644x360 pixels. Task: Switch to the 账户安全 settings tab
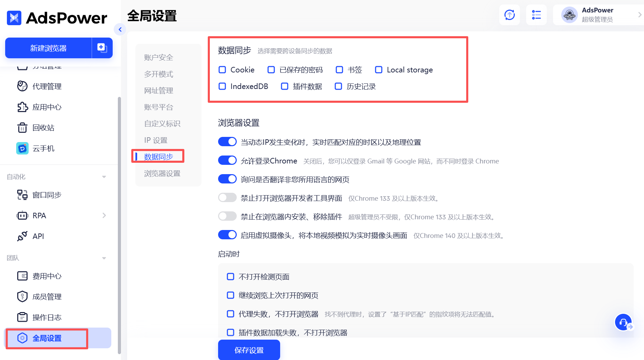[158, 57]
